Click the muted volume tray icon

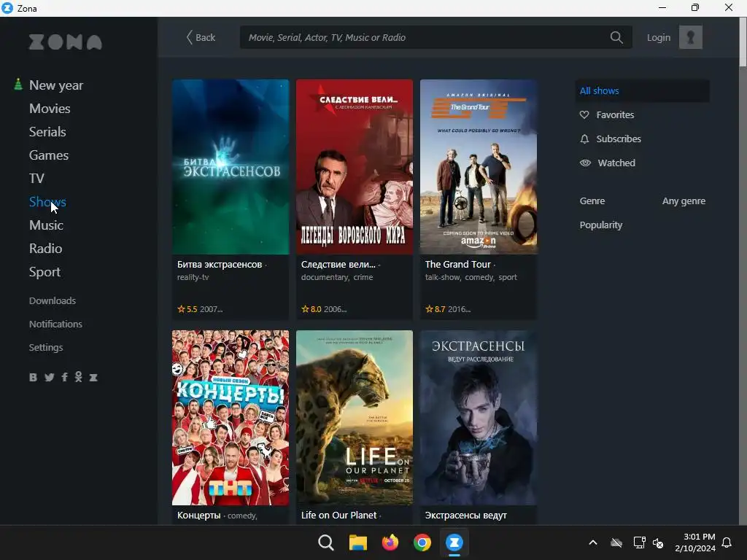point(658,542)
